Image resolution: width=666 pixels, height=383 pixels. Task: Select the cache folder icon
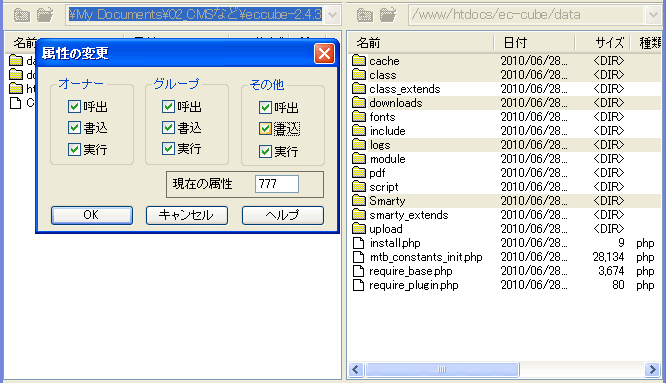tap(359, 60)
